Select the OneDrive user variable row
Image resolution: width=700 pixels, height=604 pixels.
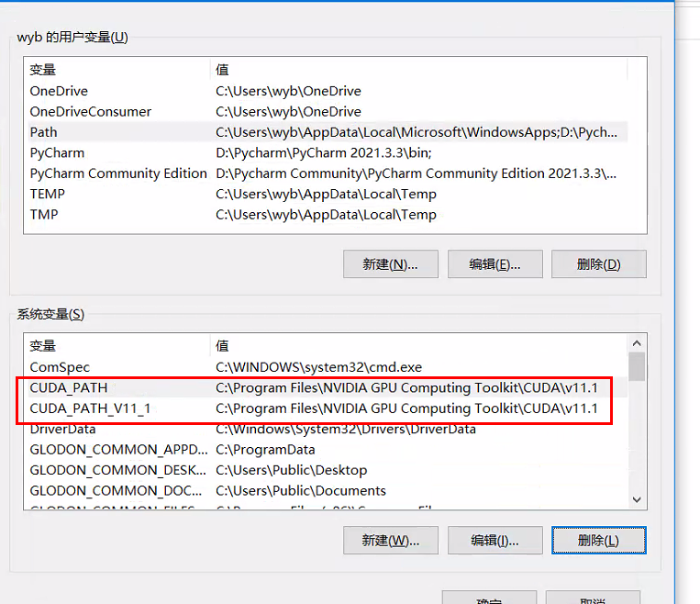pyautogui.click(x=328, y=91)
